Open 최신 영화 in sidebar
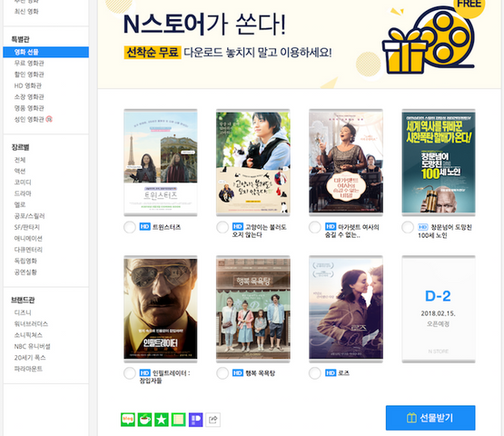The width and height of the screenshot is (504, 436). (x=26, y=12)
